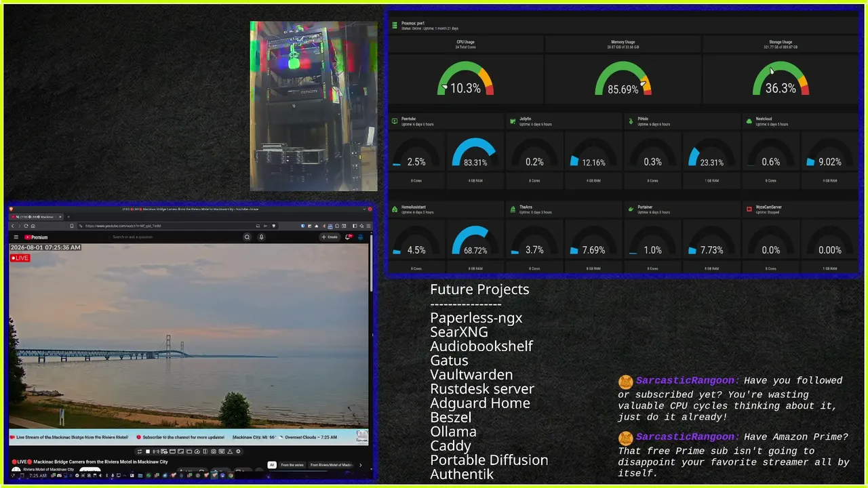Click the Authentik list entry

coord(462,474)
